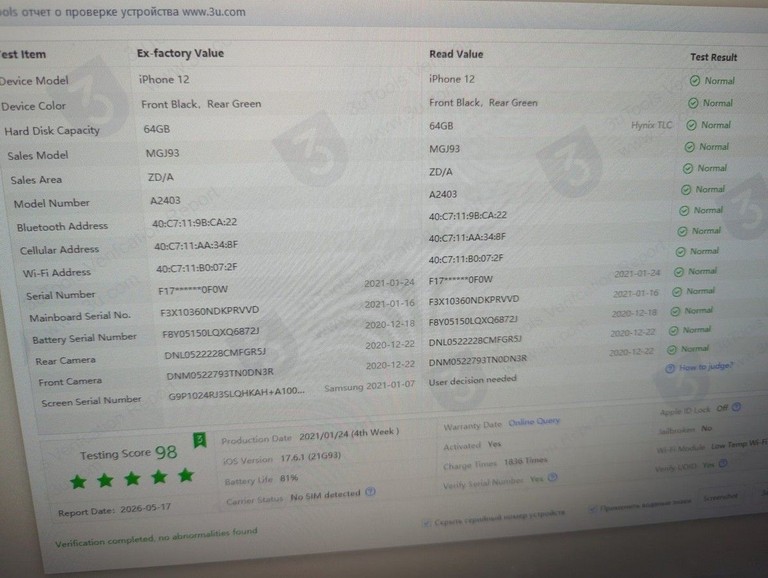Click help icon next to No SIM detected
The height and width of the screenshot is (578, 768).
click(370, 492)
